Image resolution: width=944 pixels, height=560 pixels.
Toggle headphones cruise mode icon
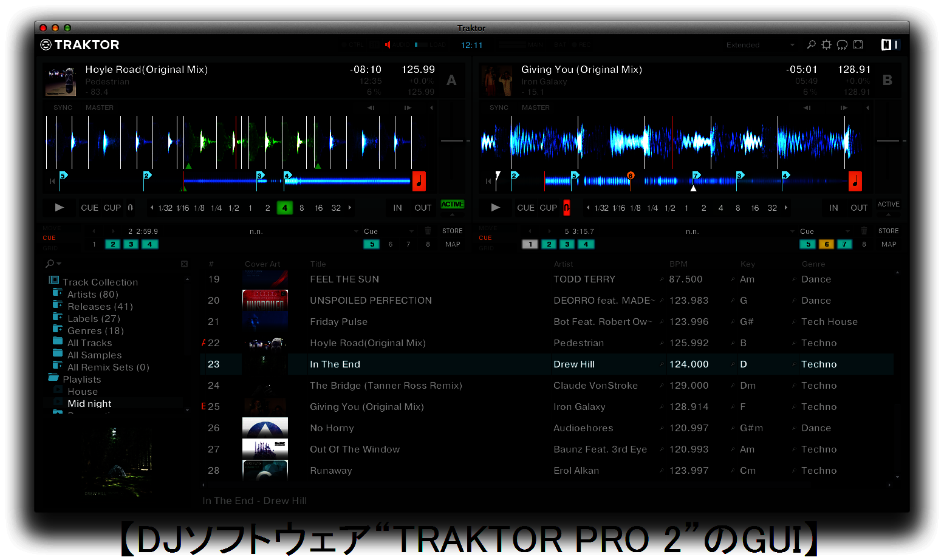[842, 44]
